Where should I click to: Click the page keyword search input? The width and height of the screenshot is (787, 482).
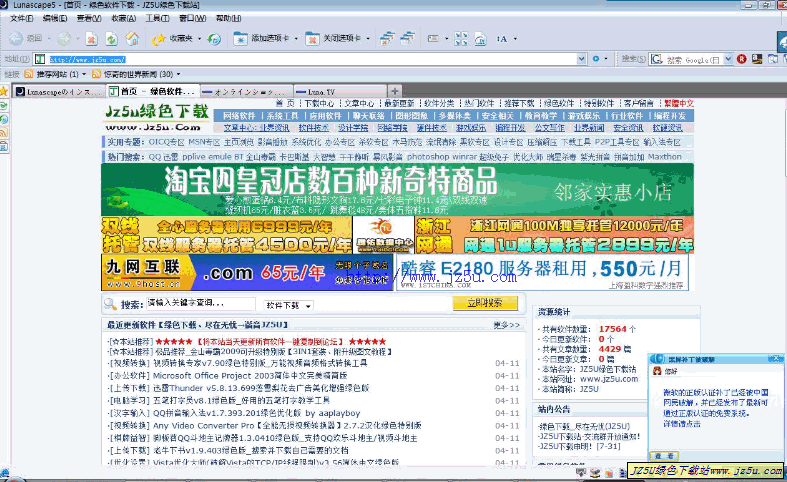coord(201,303)
